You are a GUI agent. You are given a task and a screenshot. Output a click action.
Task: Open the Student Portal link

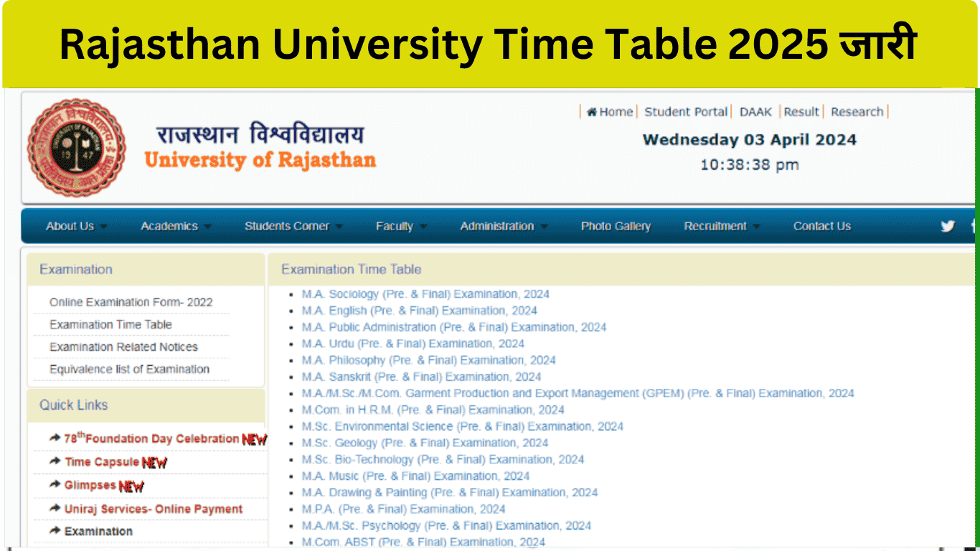[x=685, y=111]
